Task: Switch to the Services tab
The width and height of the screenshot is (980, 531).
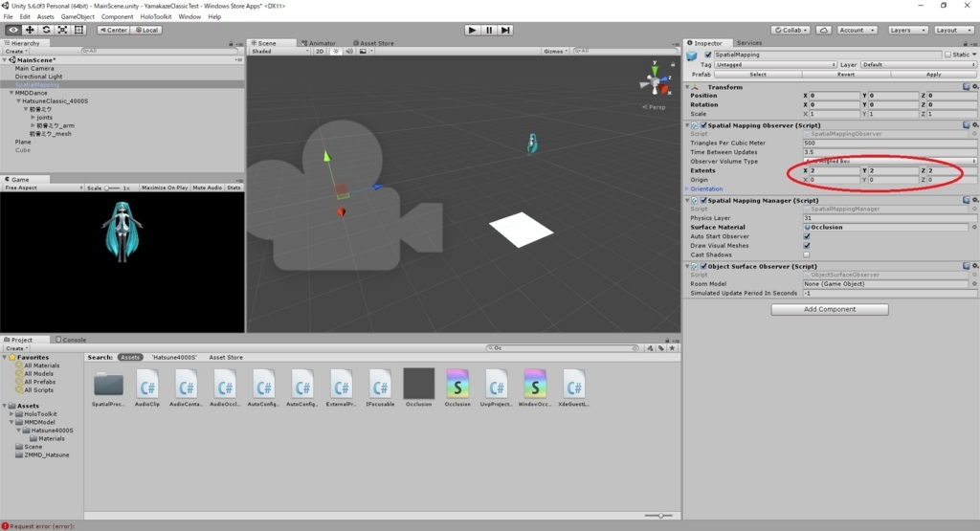Action: [x=748, y=43]
